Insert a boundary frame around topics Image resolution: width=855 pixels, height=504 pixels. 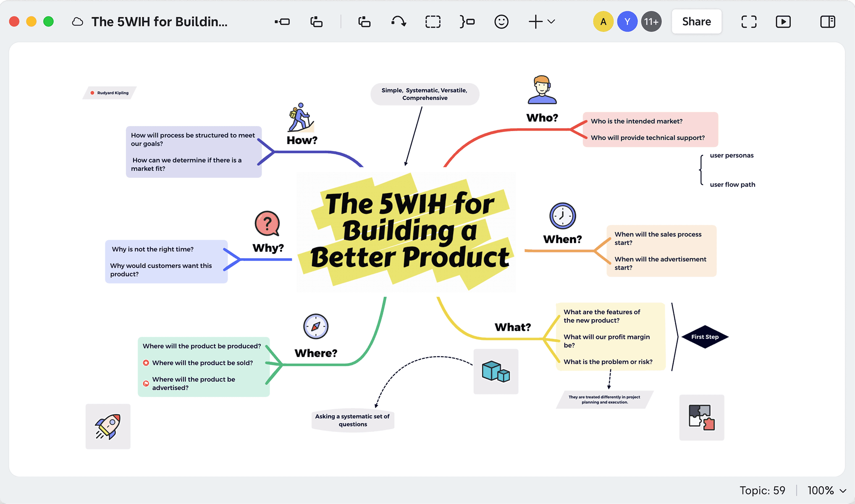pyautogui.click(x=433, y=21)
